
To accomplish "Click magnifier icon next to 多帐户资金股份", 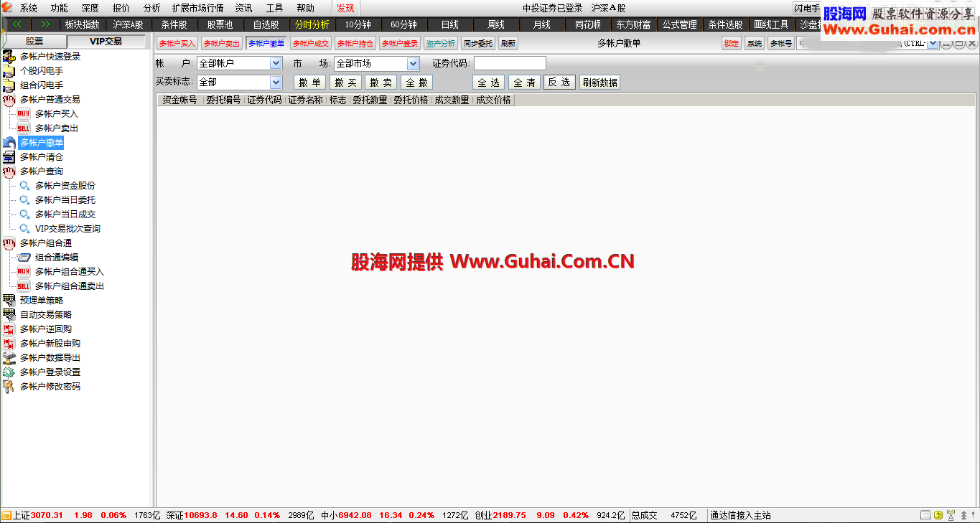I will coord(24,186).
